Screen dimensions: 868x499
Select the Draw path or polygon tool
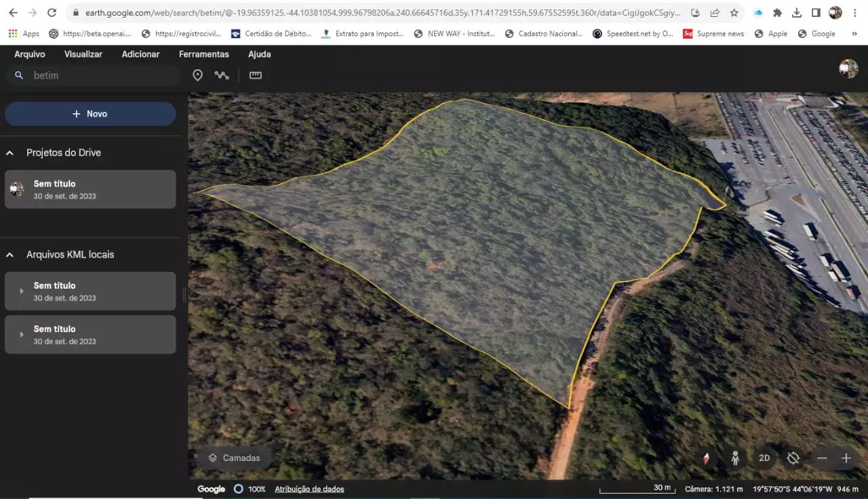point(222,75)
